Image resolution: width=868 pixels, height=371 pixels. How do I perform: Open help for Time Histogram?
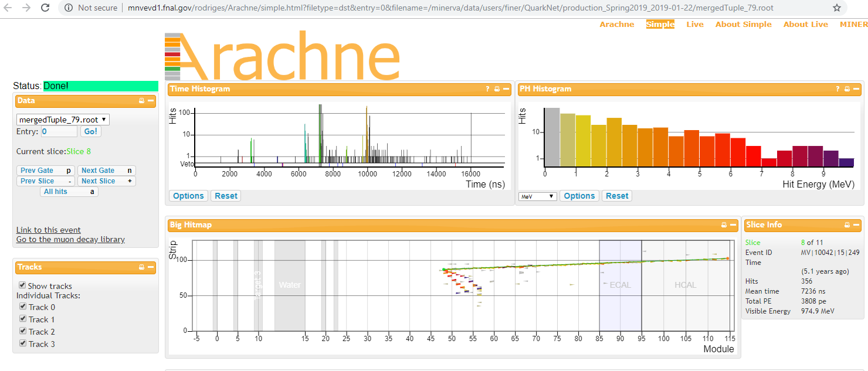click(487, 89)
